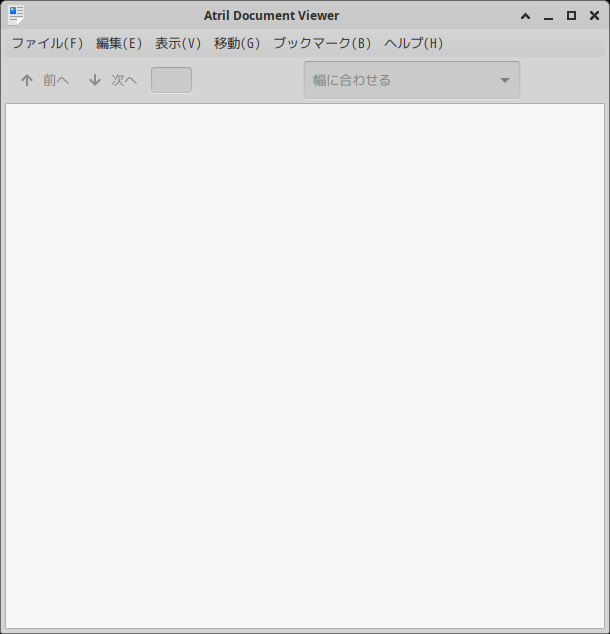The height and width of the screenshot is (634, 610).
Task: Click the Atril document icon in title bar
Action: point(16,15)
